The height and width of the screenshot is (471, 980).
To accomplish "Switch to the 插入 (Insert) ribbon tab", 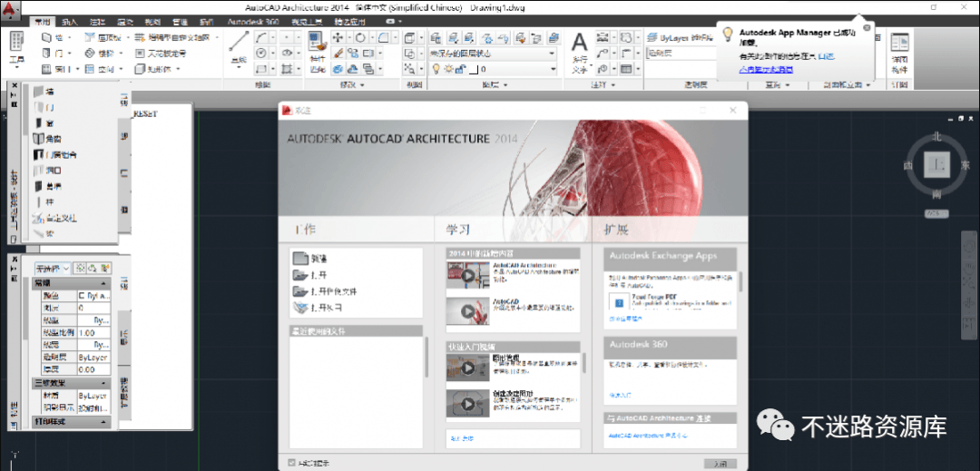I will coord(70,21).
